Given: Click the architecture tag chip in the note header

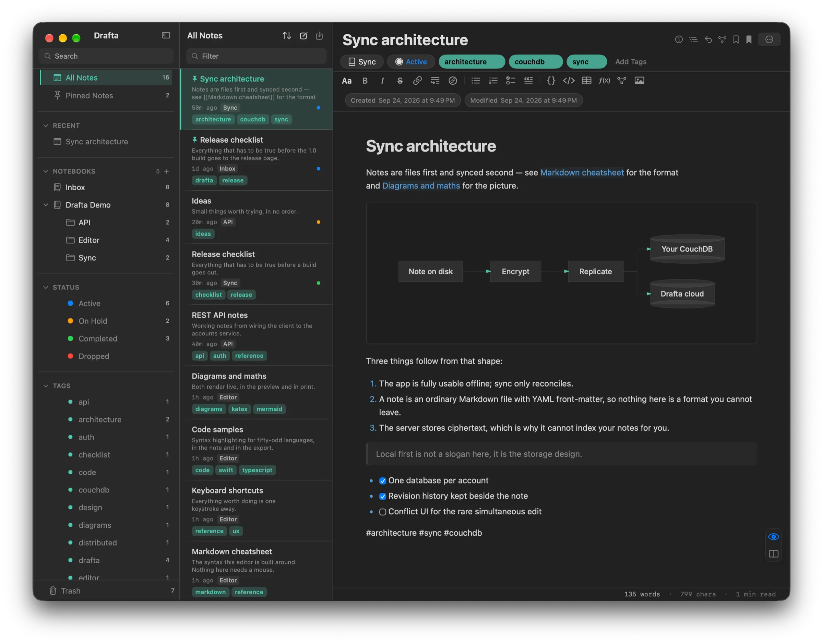Looking at the screenshot, I should pos(472,62).
